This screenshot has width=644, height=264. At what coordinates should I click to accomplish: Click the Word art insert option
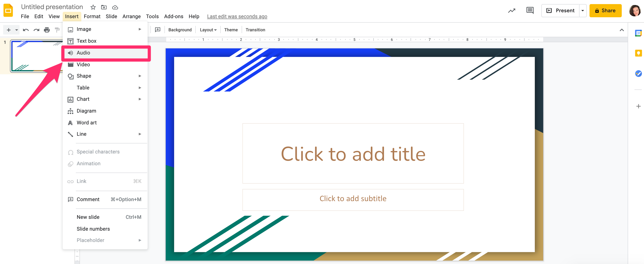tap(86, 122)
